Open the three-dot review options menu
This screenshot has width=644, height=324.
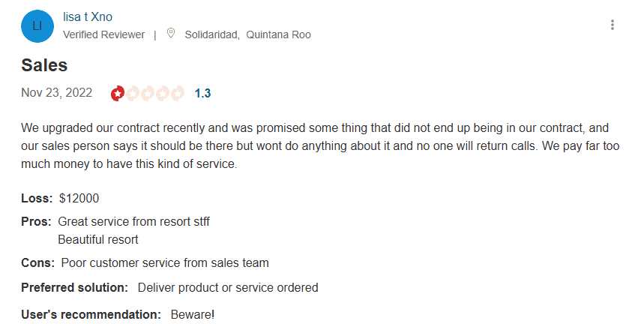tap(613, 25)
